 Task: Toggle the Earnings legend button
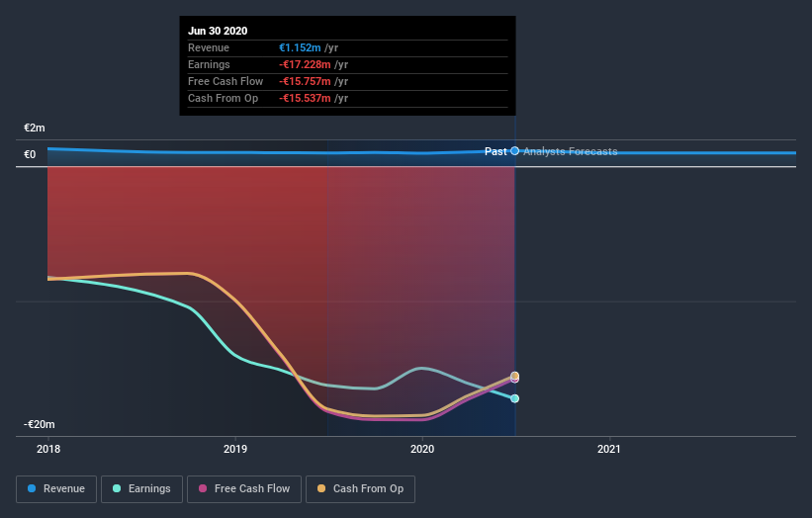click(141, 489)
